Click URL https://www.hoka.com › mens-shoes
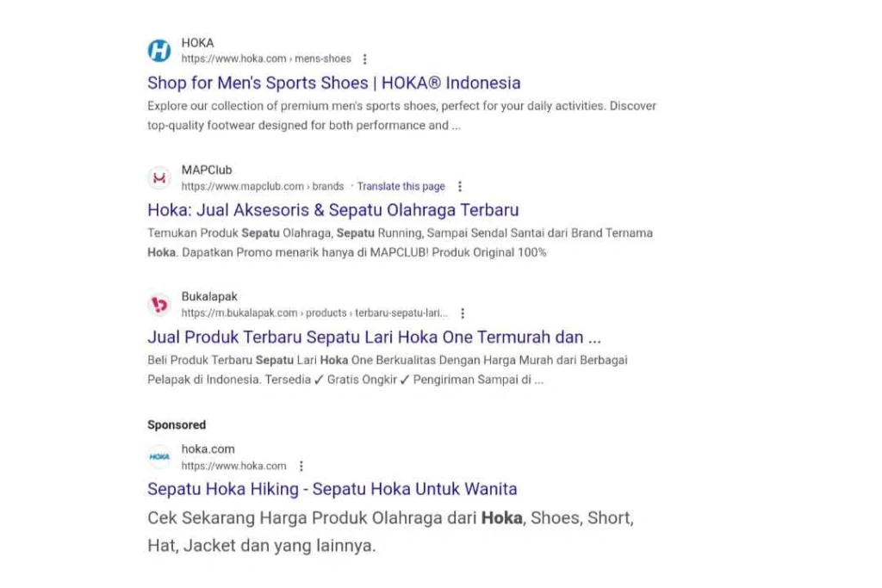This screenshot has width=882, height=588. pos(266,59)
